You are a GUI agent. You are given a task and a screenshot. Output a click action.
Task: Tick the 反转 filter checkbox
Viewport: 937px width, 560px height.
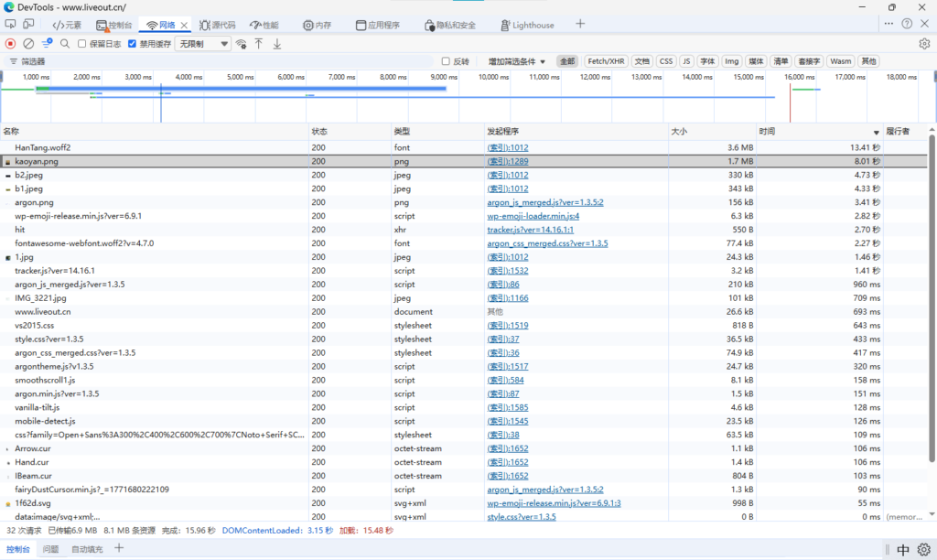(x=446, y=61)
